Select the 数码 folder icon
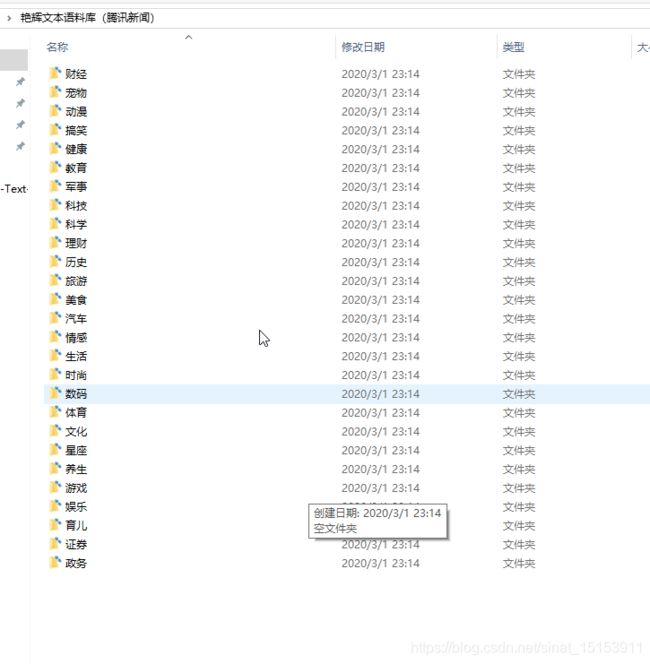Screen dimensions: 650x664 [55, 393]
